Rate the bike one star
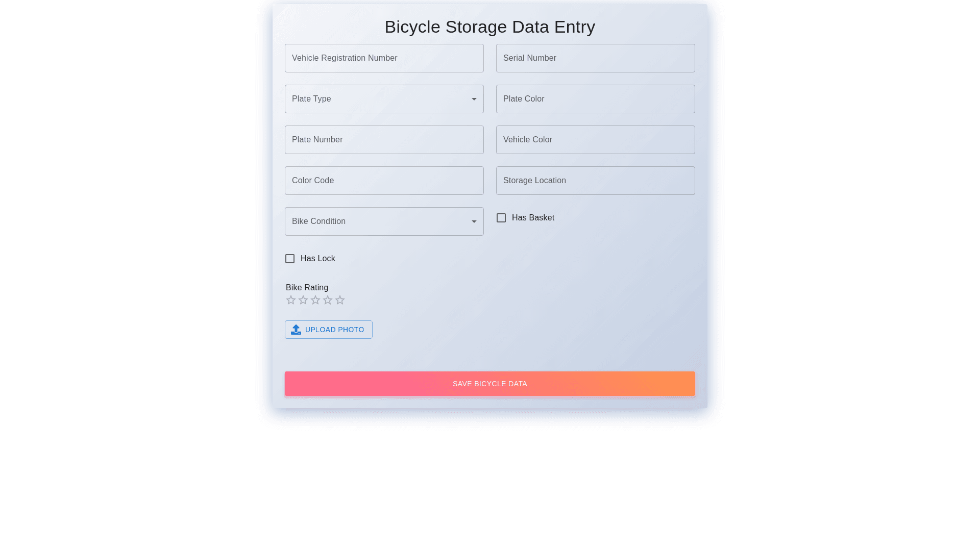 click(291, 300)
